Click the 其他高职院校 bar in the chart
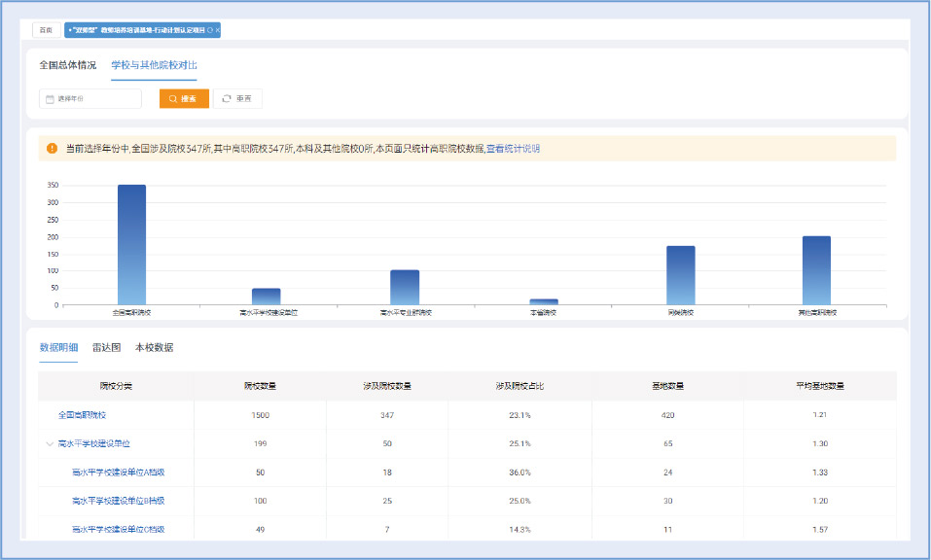This screenshot has width=931, height=560. [x=816, y=269]
